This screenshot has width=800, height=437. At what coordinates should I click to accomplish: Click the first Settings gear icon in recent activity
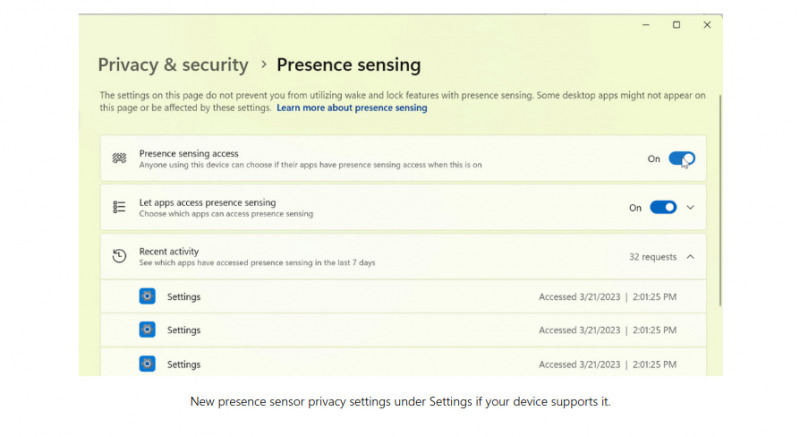(147, 296)
